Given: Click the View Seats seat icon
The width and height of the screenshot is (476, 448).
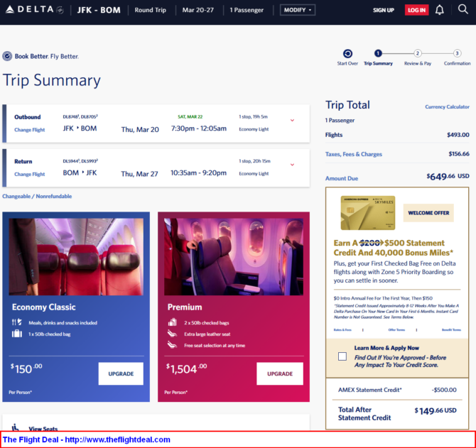Looking at the screenshot, I should [15, 427].
